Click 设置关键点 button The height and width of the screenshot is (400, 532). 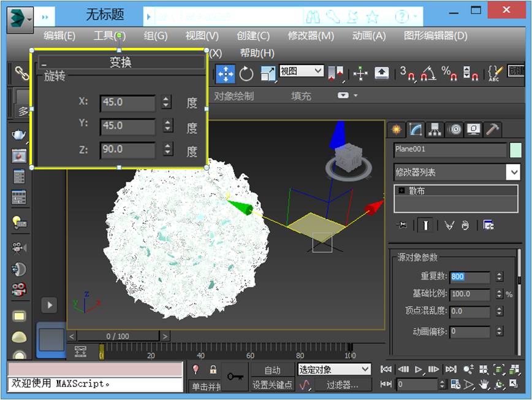click(273, 385)
